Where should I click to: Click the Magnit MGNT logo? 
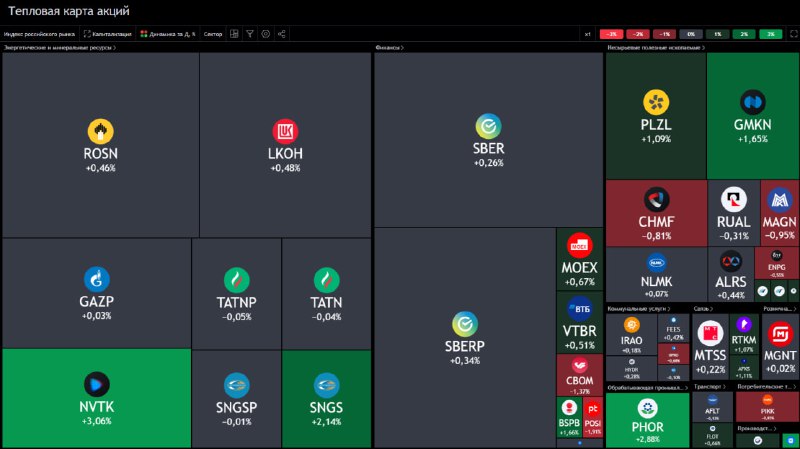(780, 335)
